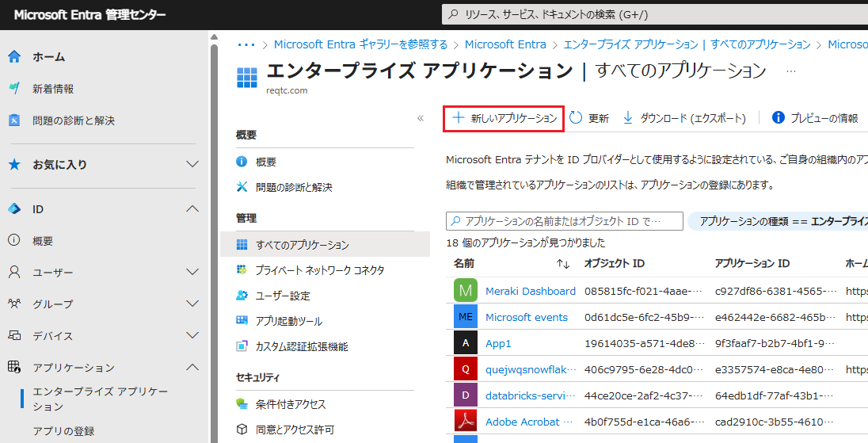The image size is (868, 443).
Task: Click application ID cell cad2910c-3b55-4610
Action: point(775,422)
